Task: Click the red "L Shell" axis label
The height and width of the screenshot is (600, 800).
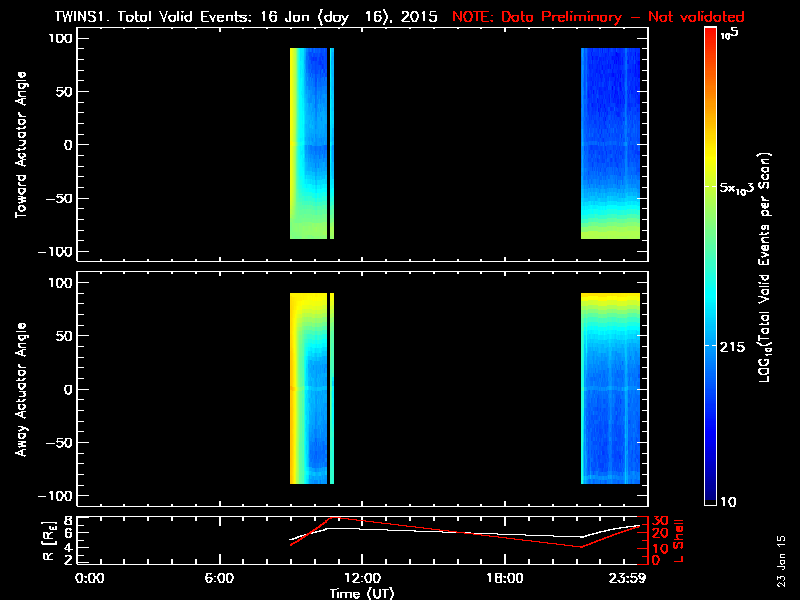Action: tap(677, 539)
